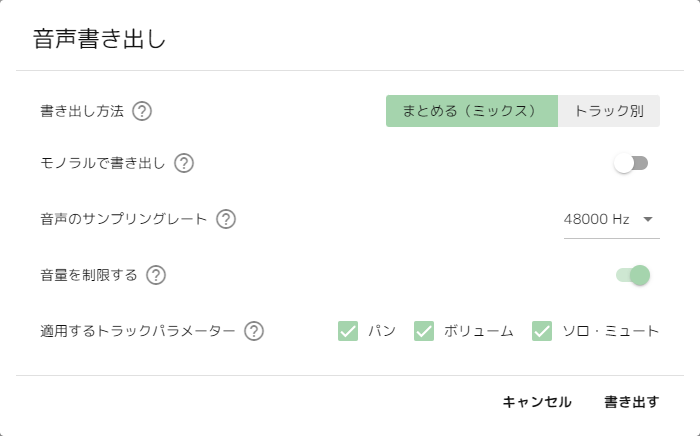700x436 pixels.
Task: Open help icon beside 音量を制限する
Action: 156,275
